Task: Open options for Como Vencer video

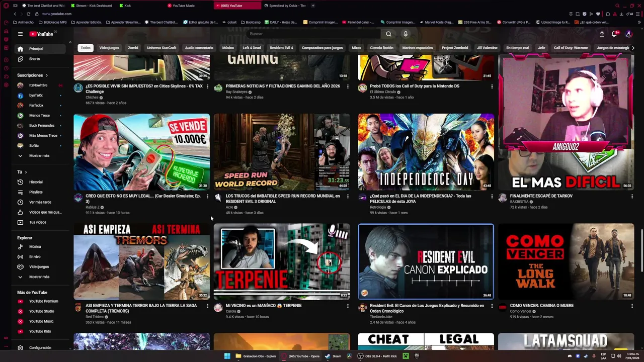Action: tap(632, 306)
